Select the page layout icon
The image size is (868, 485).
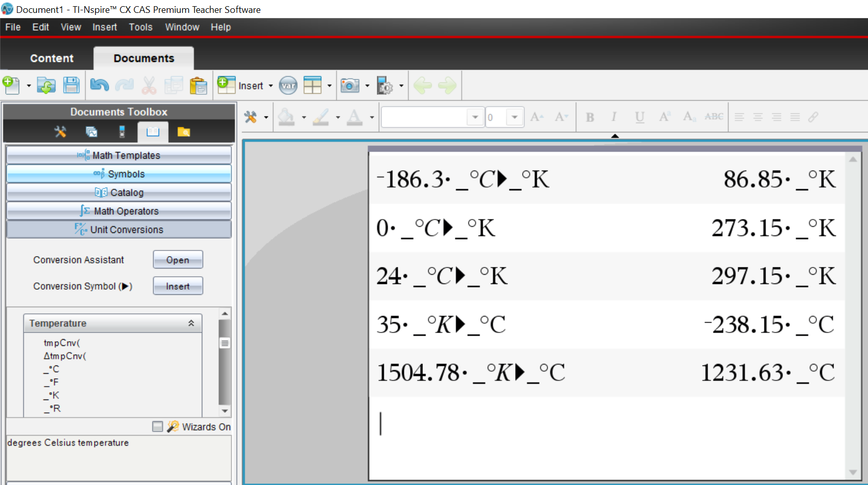313,85
